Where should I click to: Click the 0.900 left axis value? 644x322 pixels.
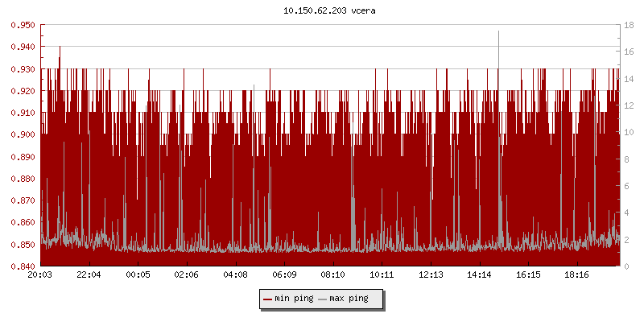point(22,134)
